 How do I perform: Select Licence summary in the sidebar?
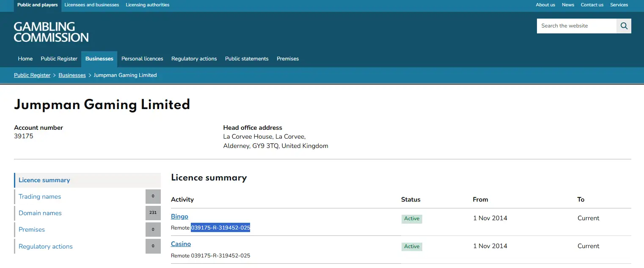point(88,180)
